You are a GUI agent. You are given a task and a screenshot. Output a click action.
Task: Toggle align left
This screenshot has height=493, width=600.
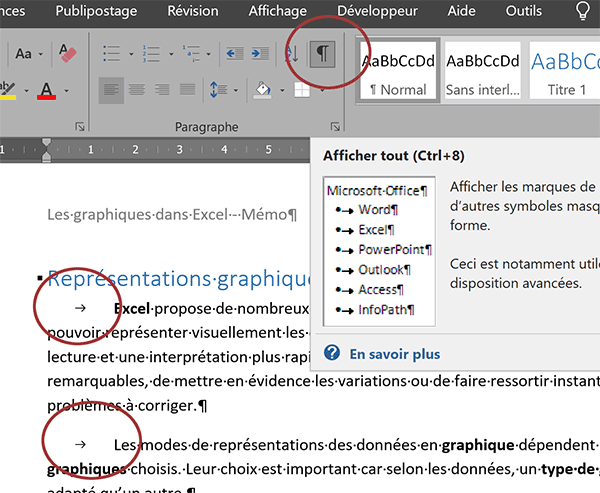click(x=111, y=90)
